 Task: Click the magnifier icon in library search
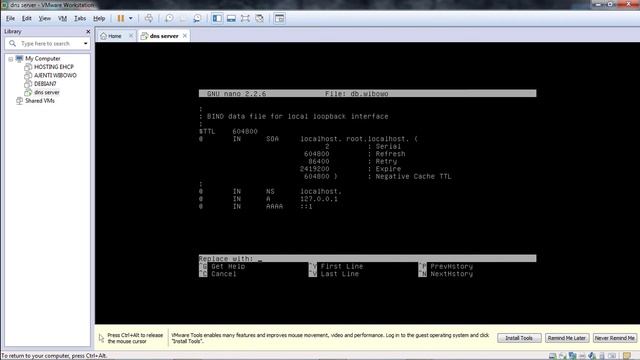click(x=12, y=44)
